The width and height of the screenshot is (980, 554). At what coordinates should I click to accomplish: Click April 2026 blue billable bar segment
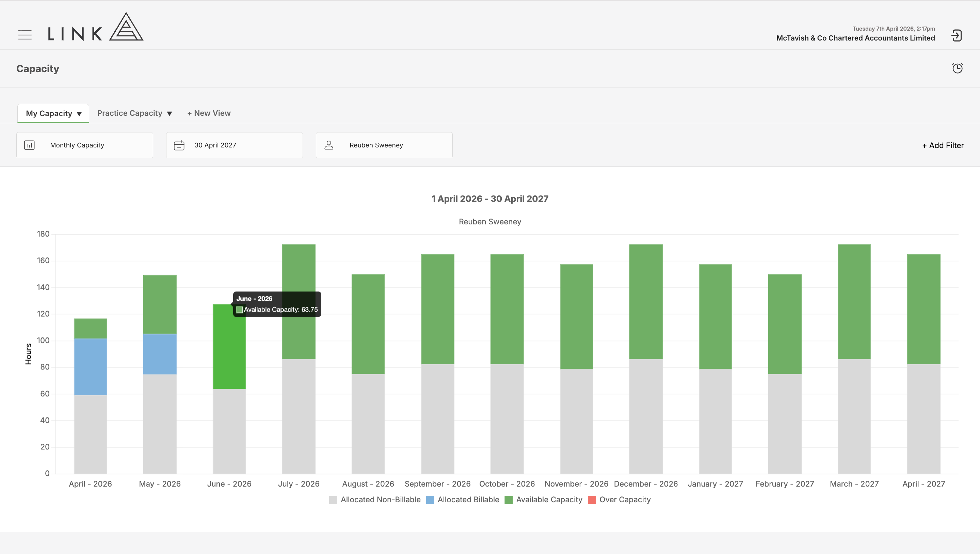tap(90, 367)
